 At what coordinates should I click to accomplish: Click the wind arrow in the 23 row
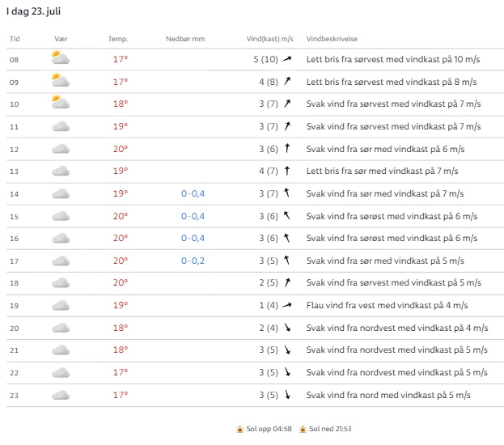pos(286,395)
